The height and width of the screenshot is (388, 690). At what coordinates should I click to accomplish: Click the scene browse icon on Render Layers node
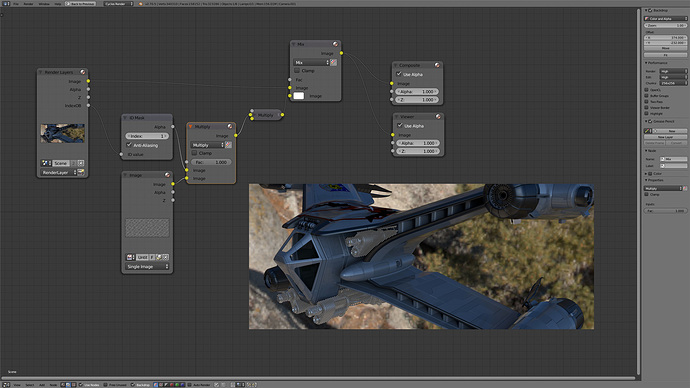[x=45, y=163]
